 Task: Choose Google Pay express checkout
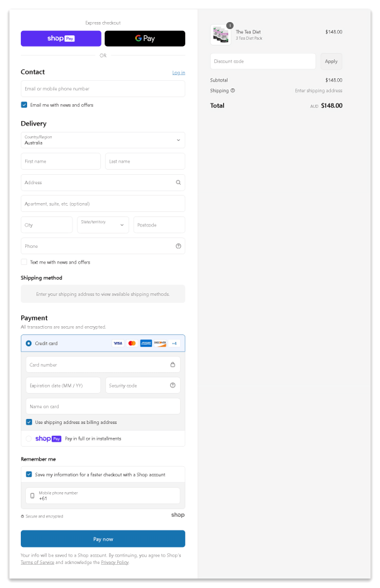pos(145,38)
